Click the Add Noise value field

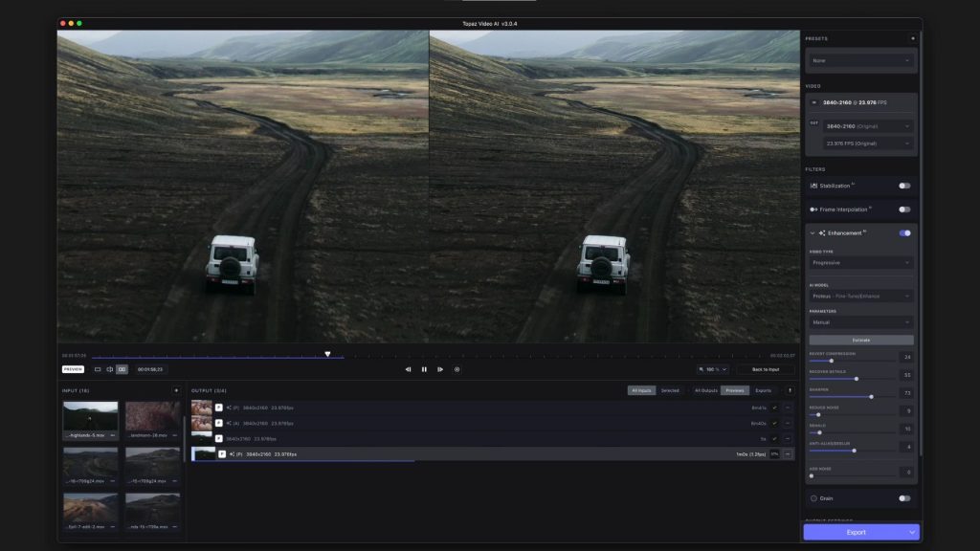pos(907,473)
